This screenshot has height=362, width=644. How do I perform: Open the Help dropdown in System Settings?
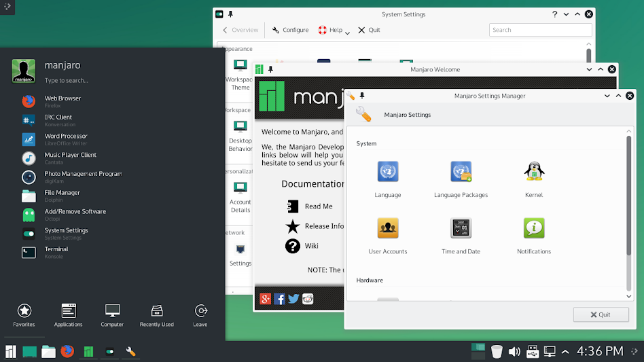click(334, 30)
